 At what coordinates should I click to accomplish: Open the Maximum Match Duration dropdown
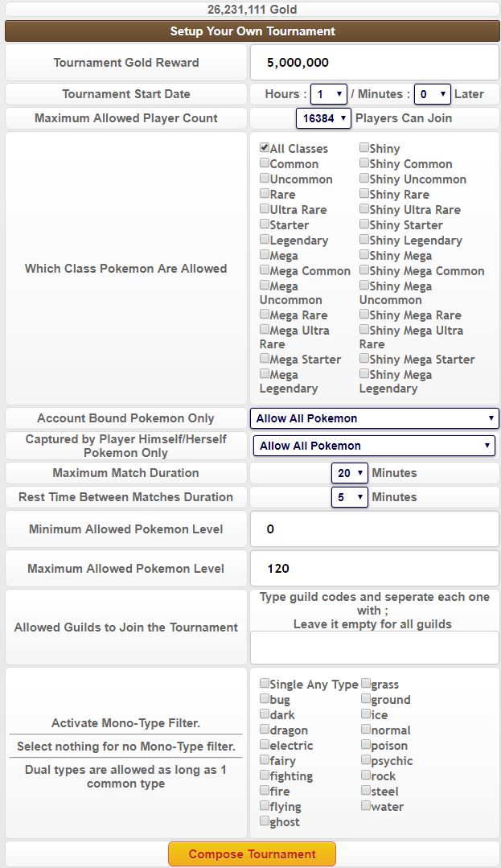[349, 473]
